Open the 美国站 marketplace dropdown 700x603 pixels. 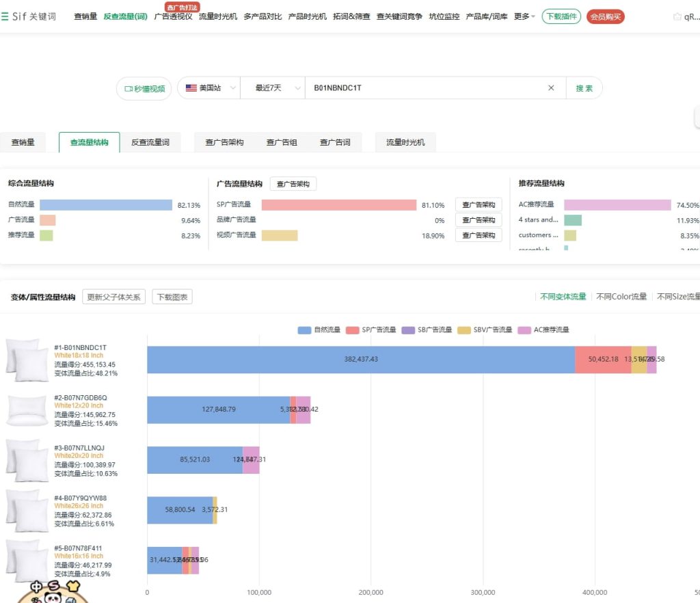(209, 88)
